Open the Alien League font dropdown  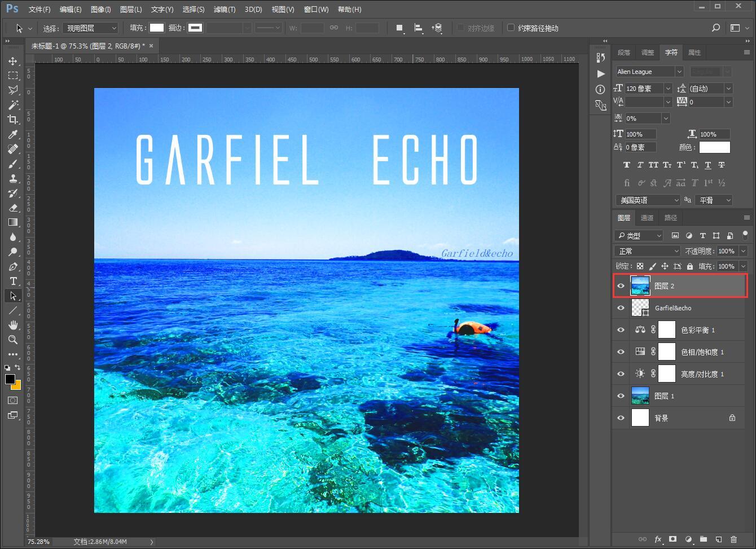[x=679, y=72]
